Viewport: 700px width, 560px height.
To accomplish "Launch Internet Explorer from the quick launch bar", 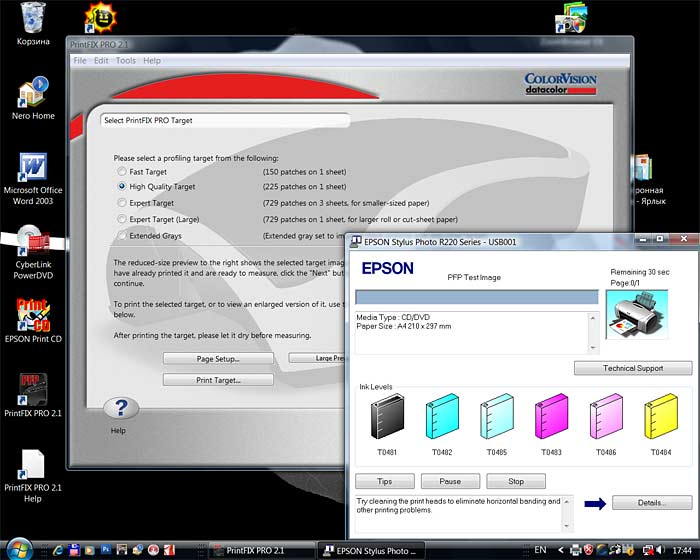I will pos(58,550).
